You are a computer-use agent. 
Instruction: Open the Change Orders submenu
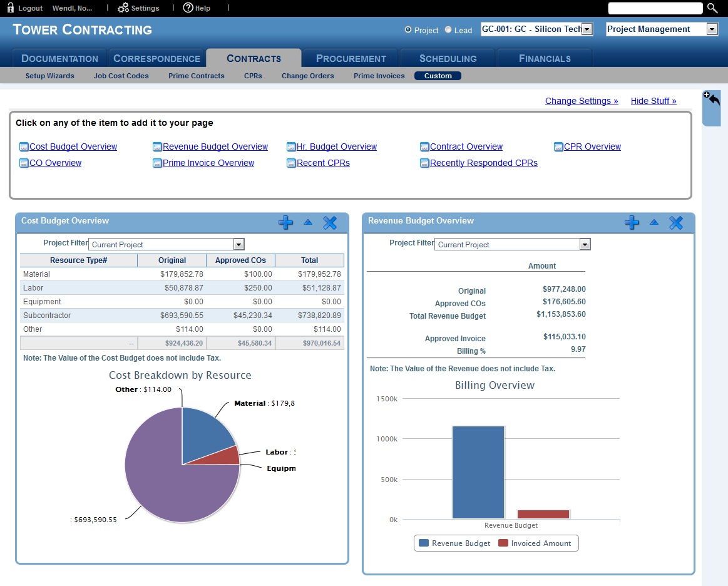point(307,76)
